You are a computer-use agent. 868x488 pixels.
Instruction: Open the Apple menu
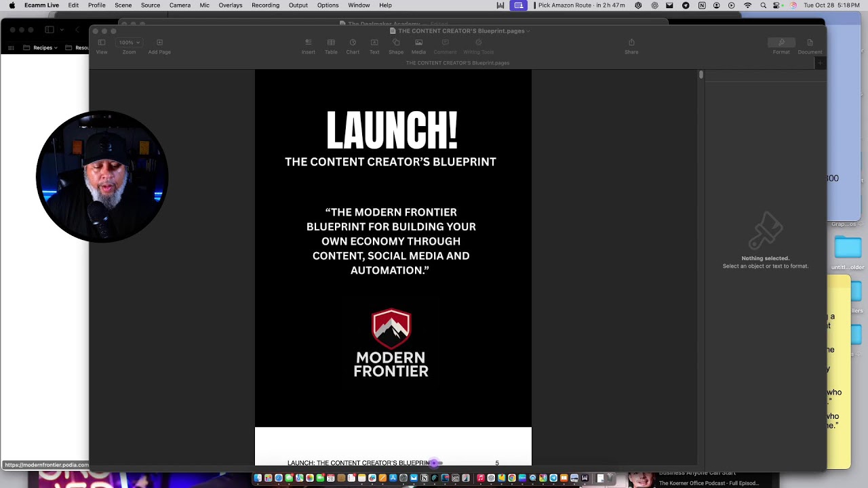click(12, 5)
